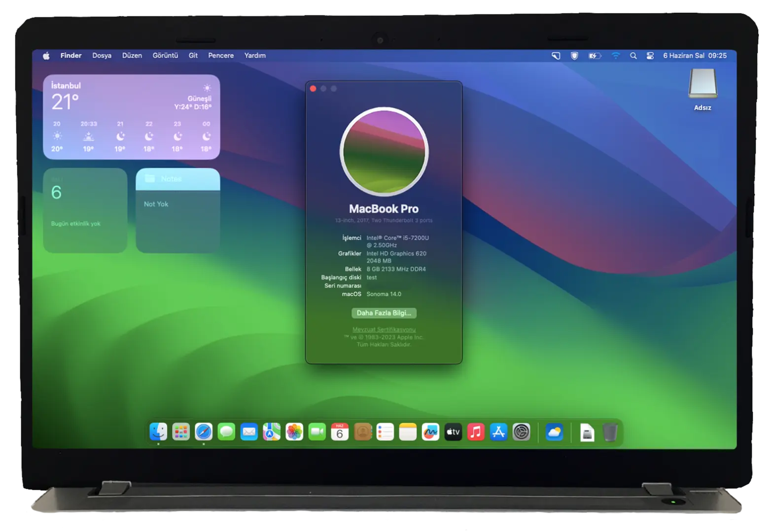
Task: Start FaceTime from the Dock
Action: (317, 432)
